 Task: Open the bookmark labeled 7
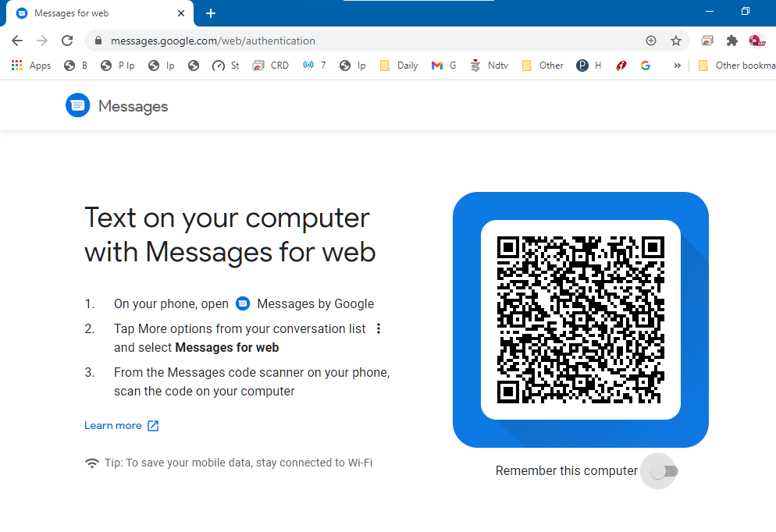(315, 66)
